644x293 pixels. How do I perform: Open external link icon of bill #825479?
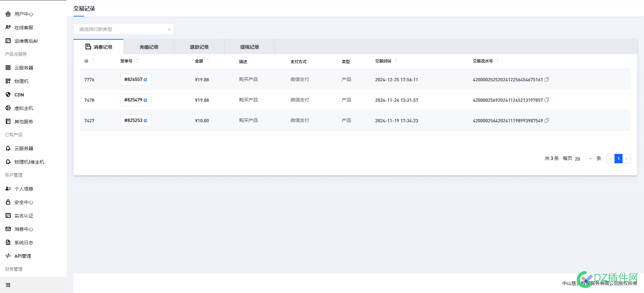[145, 100]
